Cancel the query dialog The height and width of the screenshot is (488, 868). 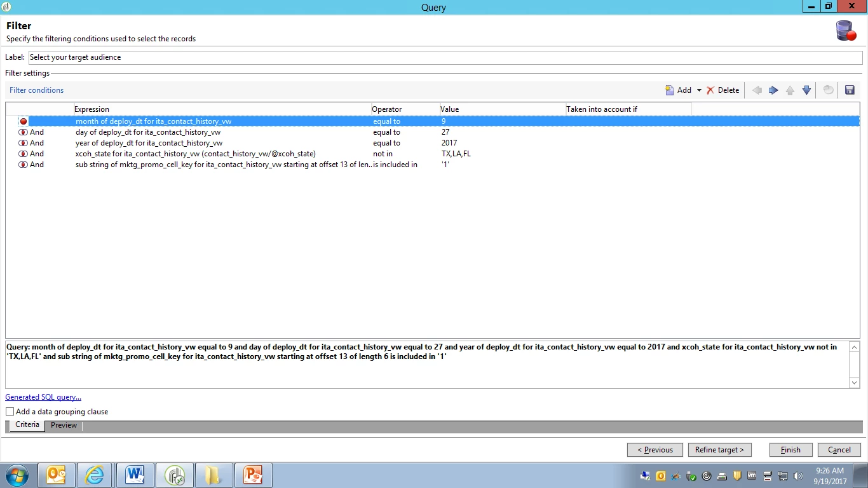(839, 450)
